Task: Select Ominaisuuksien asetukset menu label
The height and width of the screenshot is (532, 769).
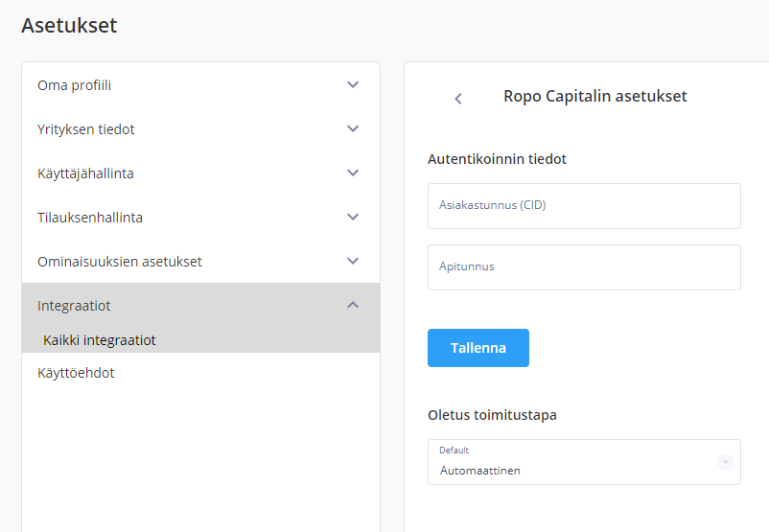Action: 120,262
